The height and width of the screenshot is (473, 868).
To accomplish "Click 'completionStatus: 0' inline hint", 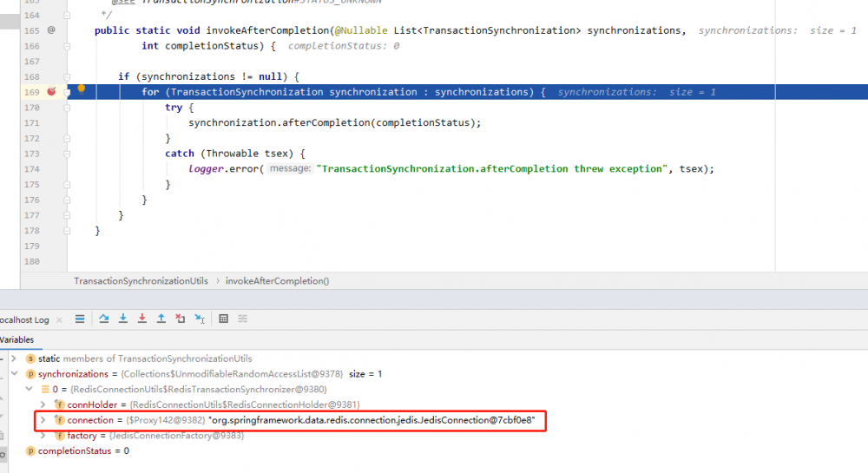I will click(x=343, y=46).
